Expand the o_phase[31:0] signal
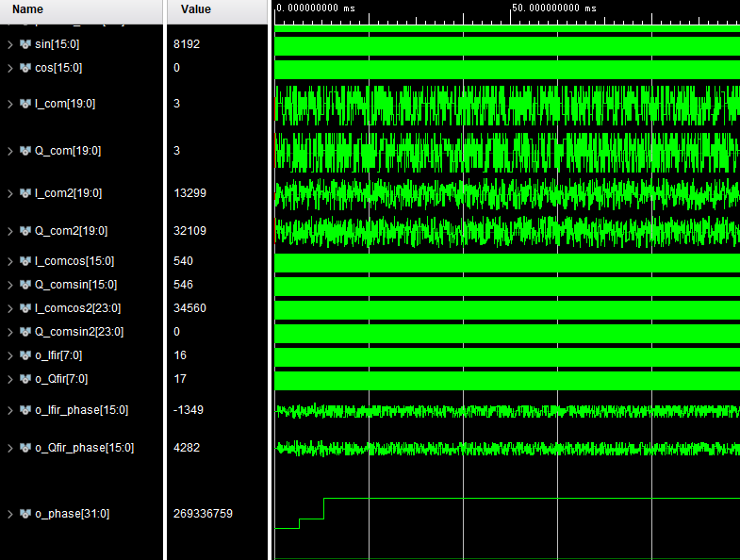The height and width of the screenshot is (560, 740). [10, 514]
